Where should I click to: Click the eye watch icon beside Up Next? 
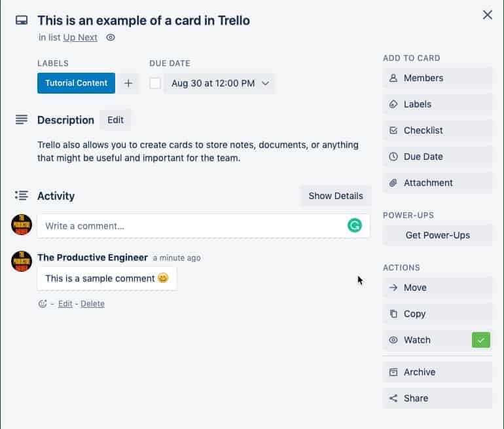point(111,37)
